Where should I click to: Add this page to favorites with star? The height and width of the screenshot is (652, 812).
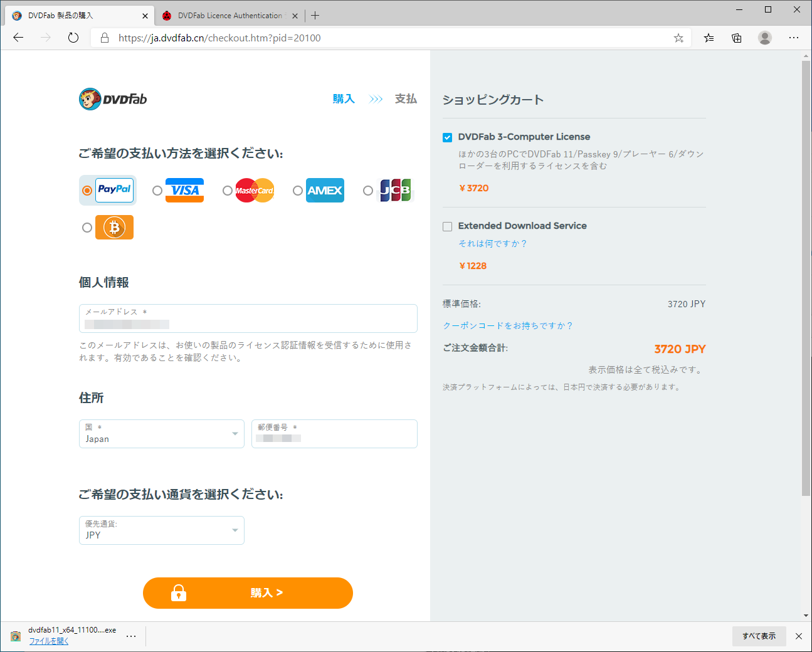pyautogui.click(x=678, y=38)
